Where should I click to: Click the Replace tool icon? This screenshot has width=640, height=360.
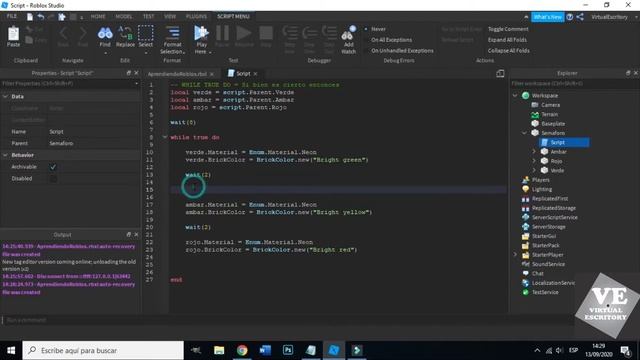125,33
